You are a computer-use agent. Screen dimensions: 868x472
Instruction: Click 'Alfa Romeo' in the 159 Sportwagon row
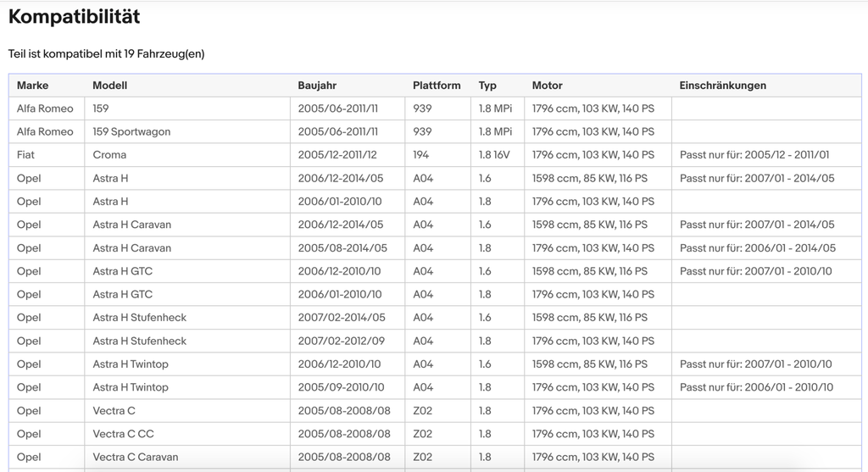pos(45,131)
